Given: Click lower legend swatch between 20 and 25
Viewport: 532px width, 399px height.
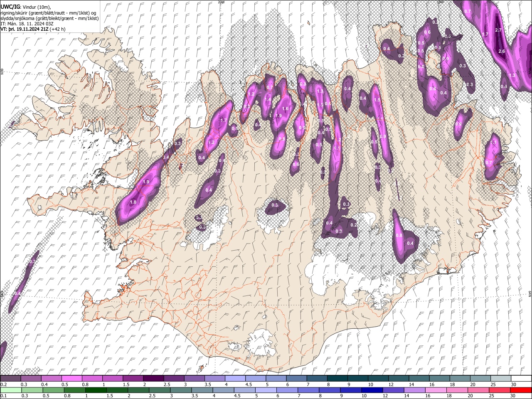Looking at the screenshot, I should pyautogui.click(x=478, y=390).
